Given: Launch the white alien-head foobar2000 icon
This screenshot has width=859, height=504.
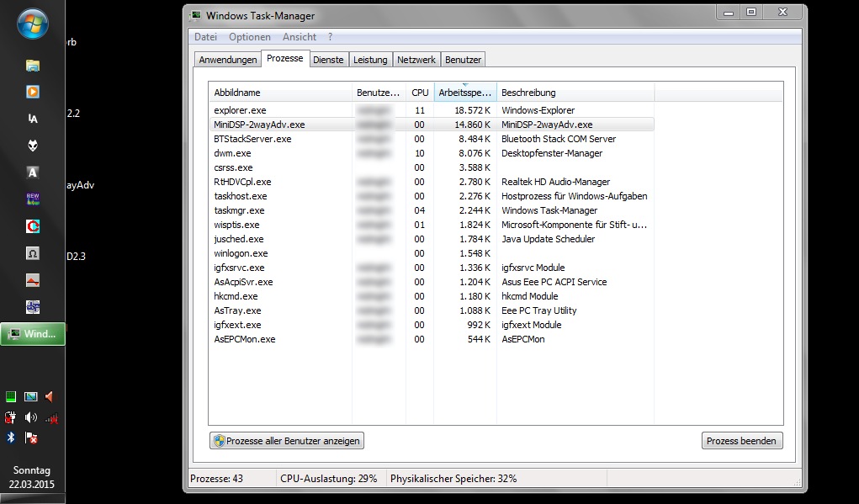Looking at the screenshot, I should point(33,146).
